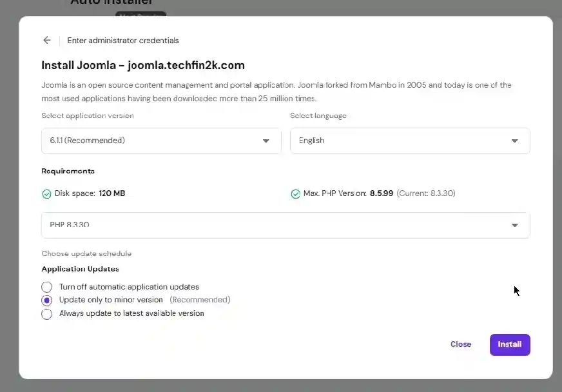Image resolution: width=562 pixels, height=392 pixels.
Task: Expand the PHP 8.3.30 version selector
Action: tap(286, 225)
